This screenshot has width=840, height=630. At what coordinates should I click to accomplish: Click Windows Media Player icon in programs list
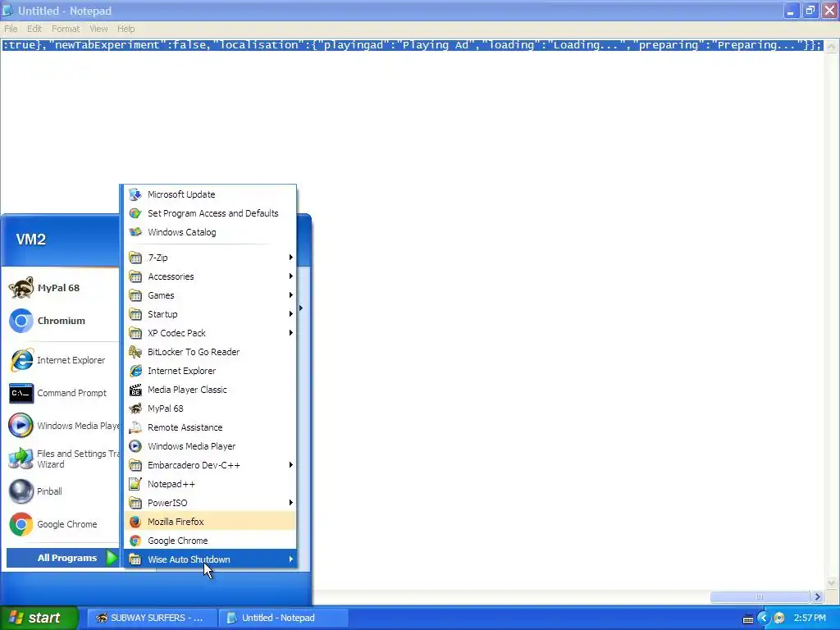tap(135, 446)
